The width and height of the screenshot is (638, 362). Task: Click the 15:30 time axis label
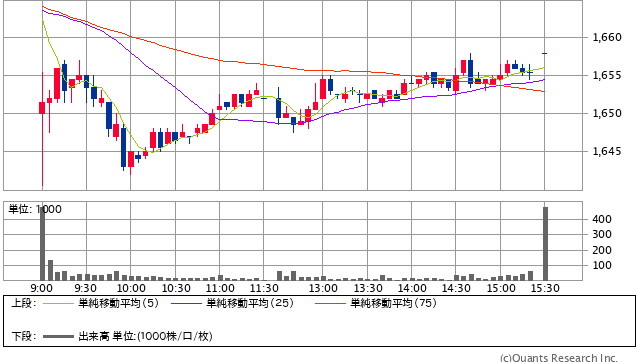pos(545,288)
